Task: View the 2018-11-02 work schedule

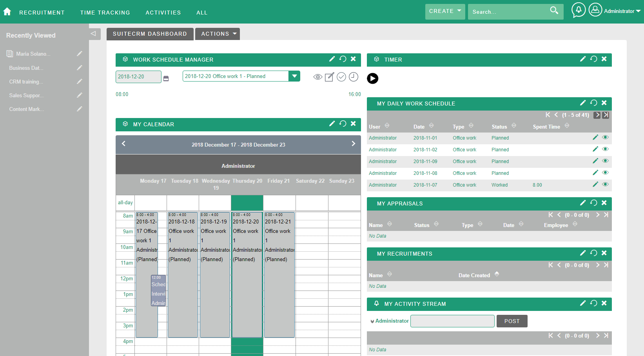Action: (606, 149)
